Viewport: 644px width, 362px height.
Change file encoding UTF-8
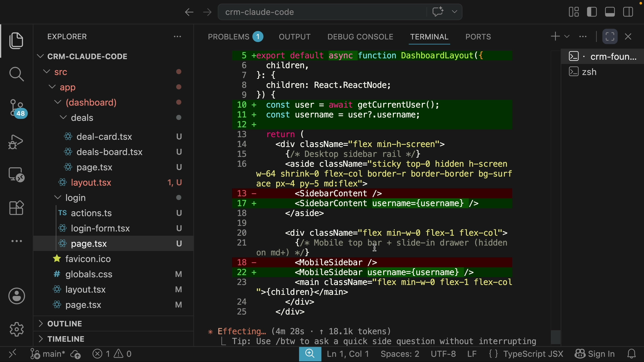(x=443, y=354)
